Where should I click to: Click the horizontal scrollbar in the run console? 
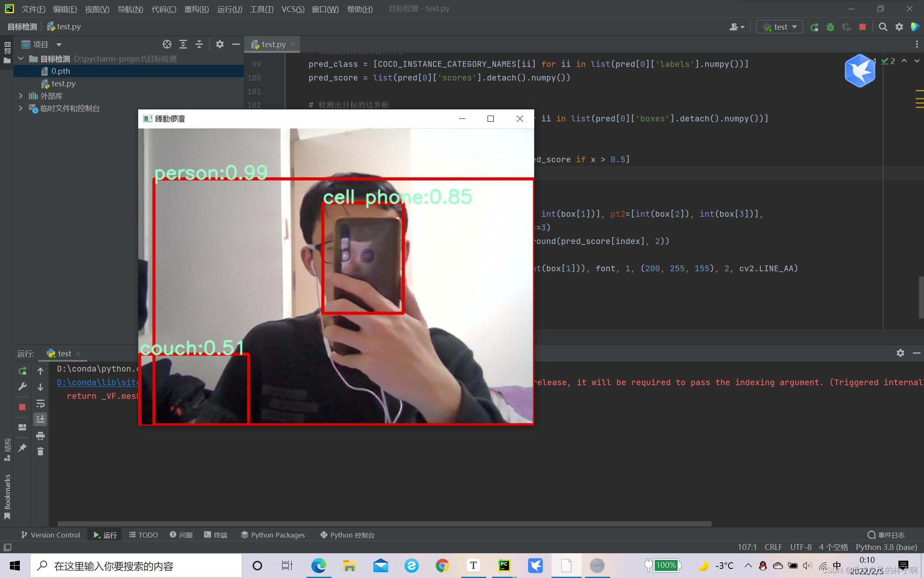pyautogui.click(x=384, y=524)
